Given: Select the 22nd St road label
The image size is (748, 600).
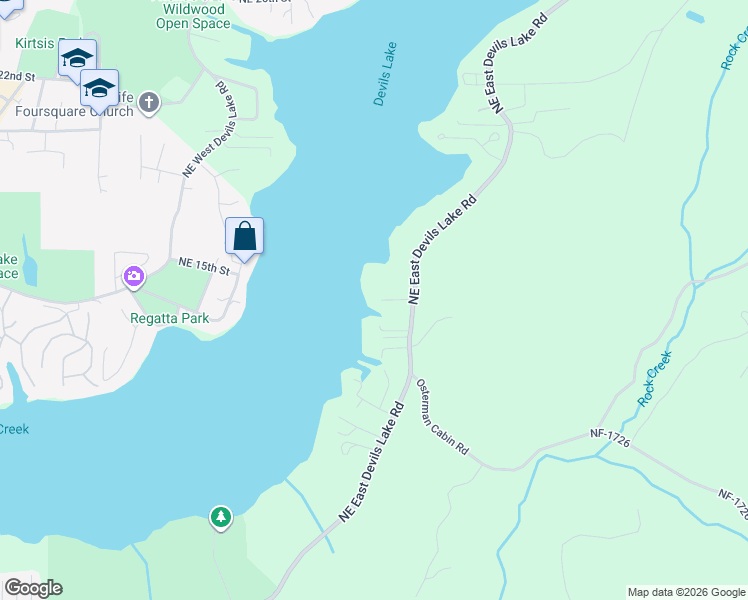Looking at the screenshot, I should [x=17, y=75].
